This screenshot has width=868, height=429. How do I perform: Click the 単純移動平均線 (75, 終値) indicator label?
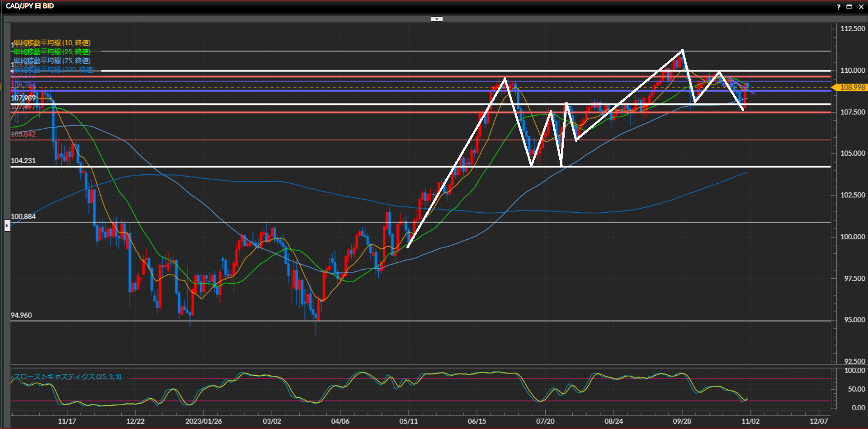(52, 61)
